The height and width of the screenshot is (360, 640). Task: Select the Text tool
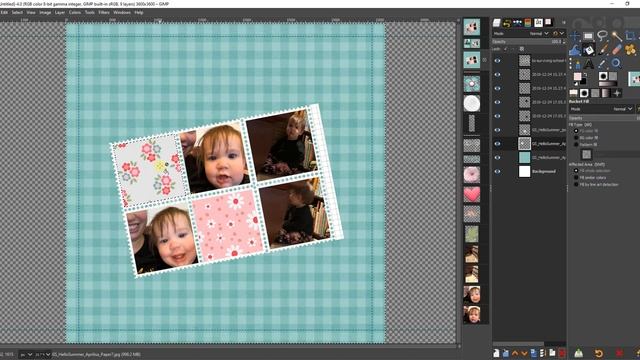pyautogui.click(x=589, y=64)
